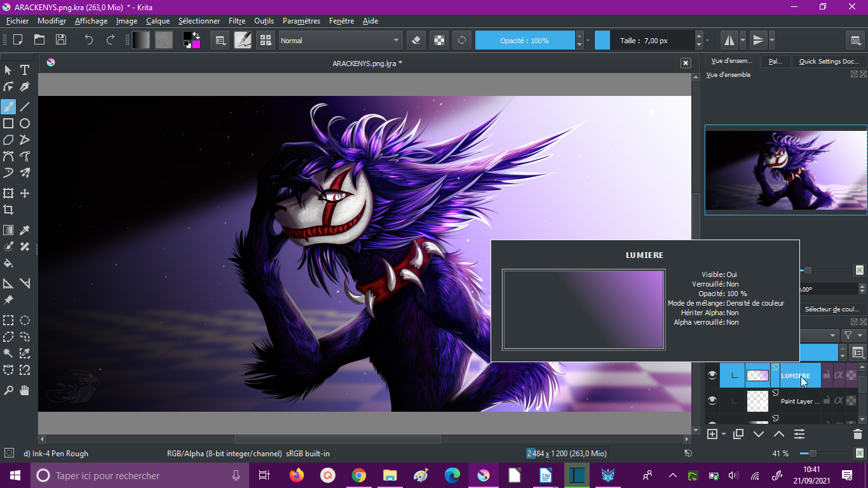Select the Elliptical selection tool

[x=25, y=320]
